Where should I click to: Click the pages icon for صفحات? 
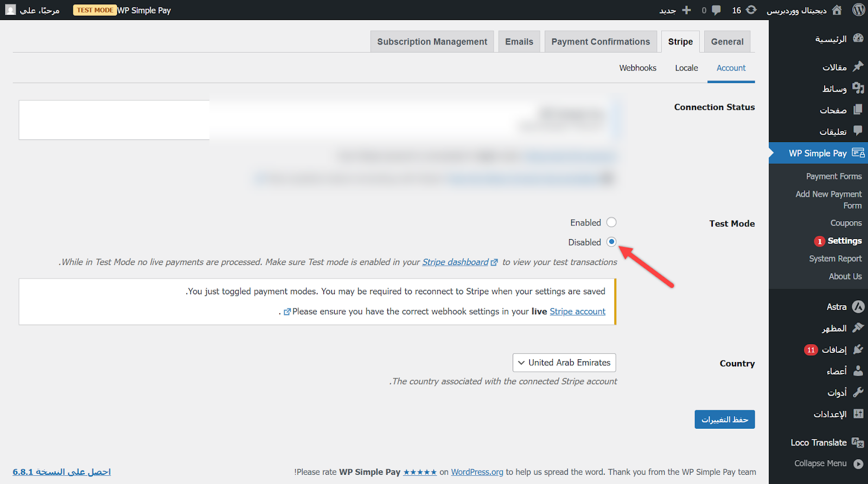[858, 109]
